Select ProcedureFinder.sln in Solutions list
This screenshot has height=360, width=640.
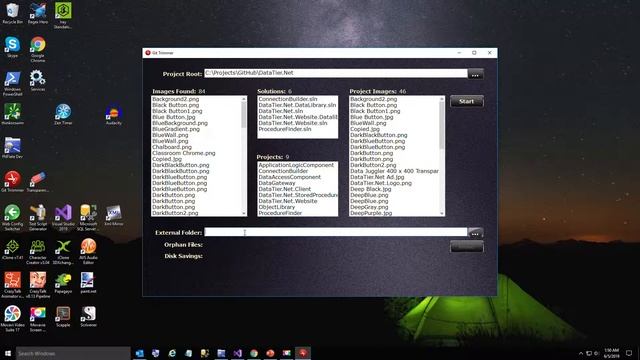tap(285, 129)
